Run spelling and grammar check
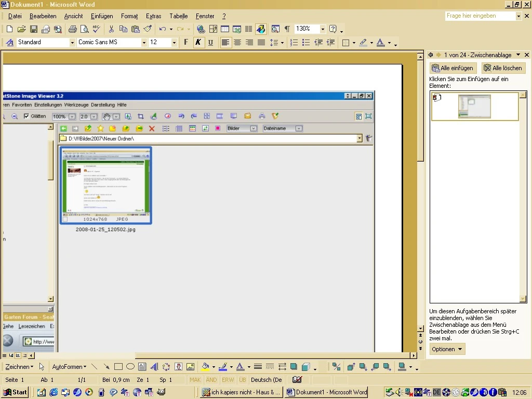The height and width of the screenshot is (399, 532). (x=96, y=29)
